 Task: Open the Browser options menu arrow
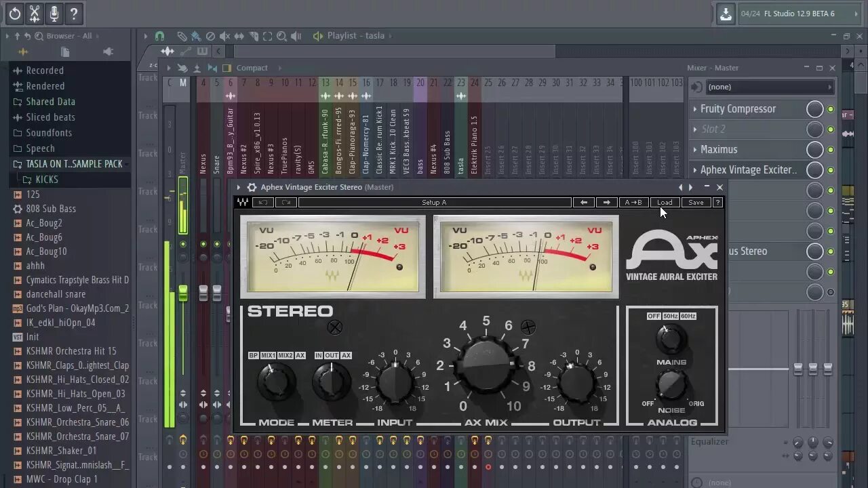(x=7, y=36)
